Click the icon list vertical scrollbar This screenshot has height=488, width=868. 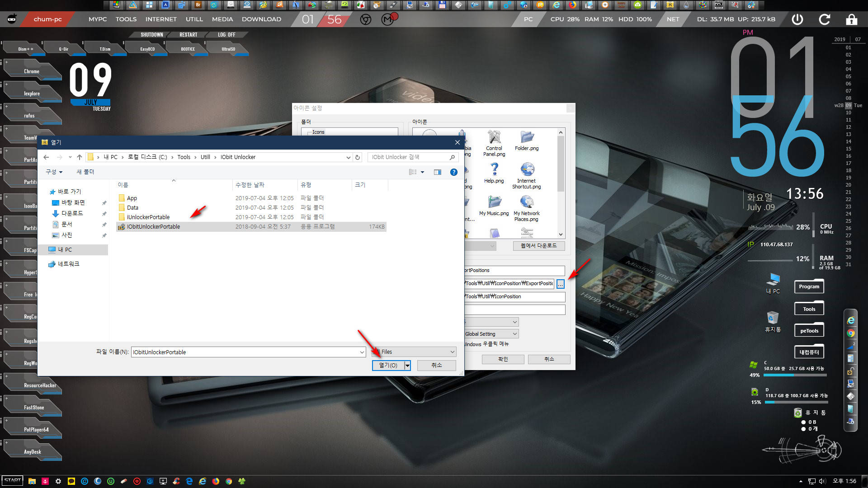[x=561, y=183]
